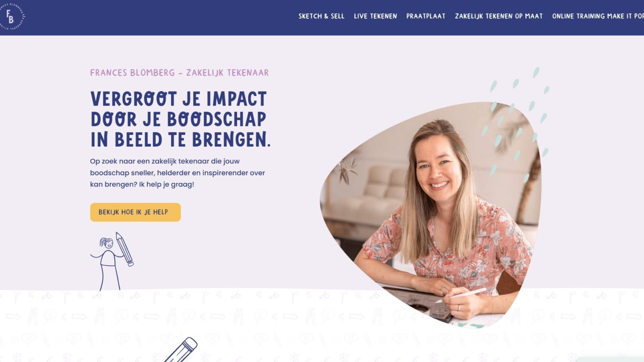Go to the Live Tekenen page
Image resolution: width=644 pixels, height=362 pixels.
375,16
